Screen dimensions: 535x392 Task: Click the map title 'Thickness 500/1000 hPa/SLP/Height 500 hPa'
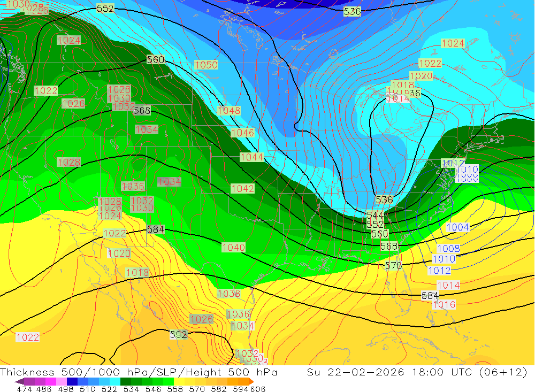point(139,372)
